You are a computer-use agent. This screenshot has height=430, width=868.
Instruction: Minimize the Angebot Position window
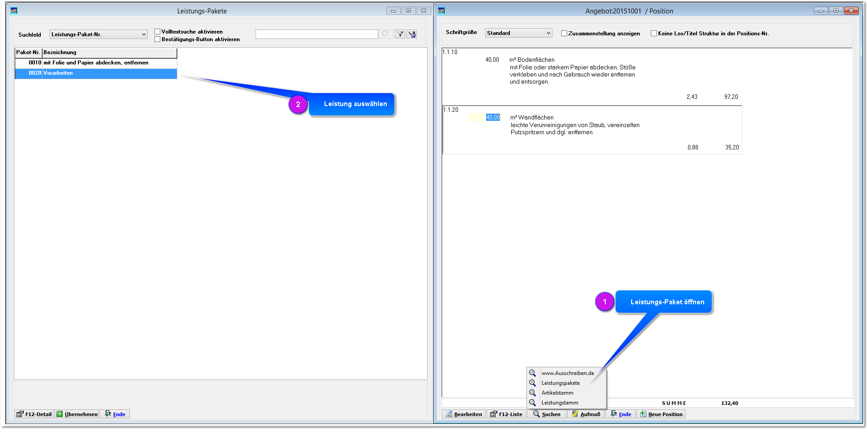coord(821,11)
